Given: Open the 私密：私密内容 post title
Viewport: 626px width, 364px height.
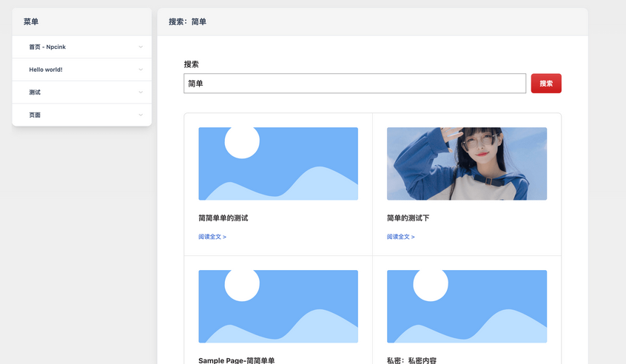Looking at the screenshot, I should [x=411, y=360].
